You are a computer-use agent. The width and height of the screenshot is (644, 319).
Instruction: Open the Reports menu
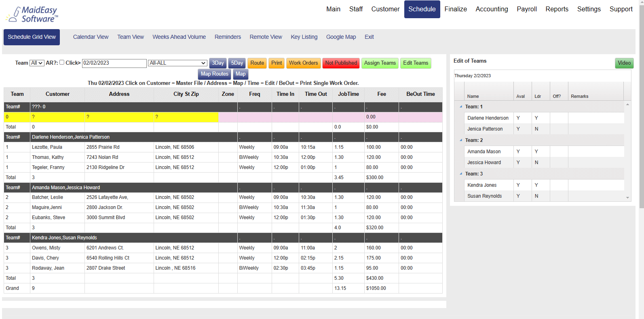[557, 9]
